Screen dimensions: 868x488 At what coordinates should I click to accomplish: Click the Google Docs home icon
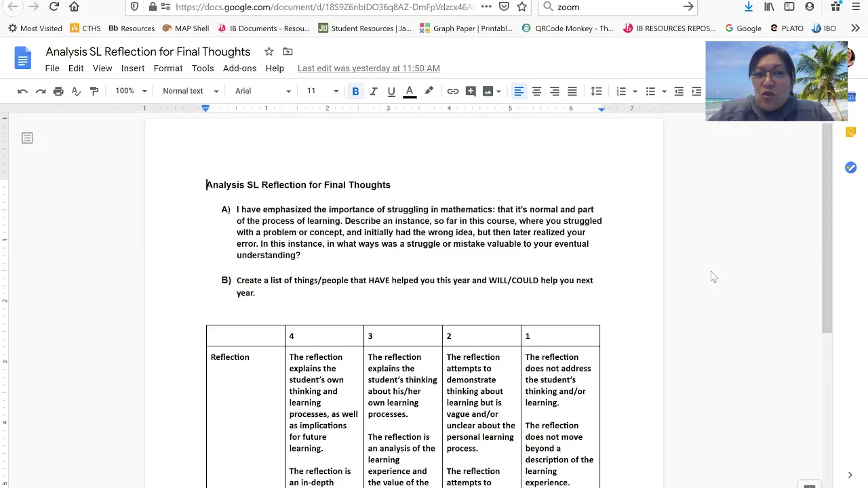(x=22, y=59)
